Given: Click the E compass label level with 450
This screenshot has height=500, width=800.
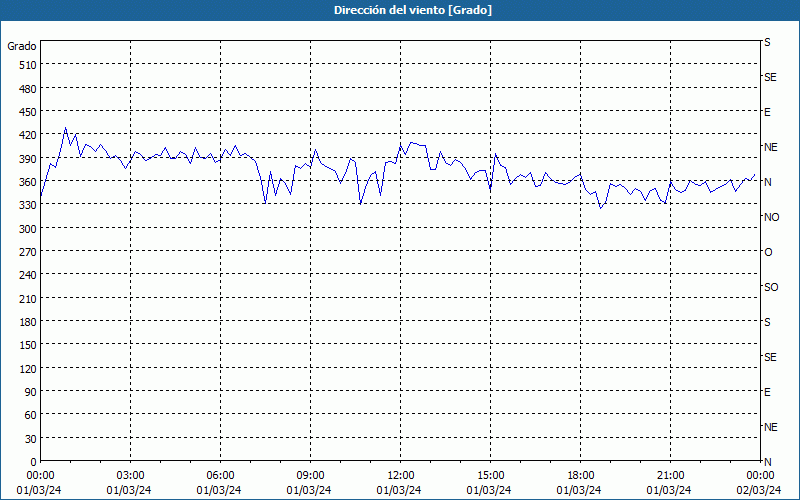Looking at the screenshot, I should [767, 112].
